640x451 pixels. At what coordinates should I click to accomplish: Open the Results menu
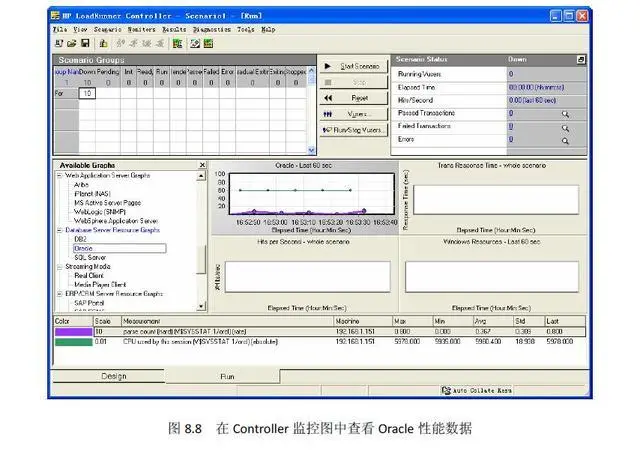click(x=174, y=29)
